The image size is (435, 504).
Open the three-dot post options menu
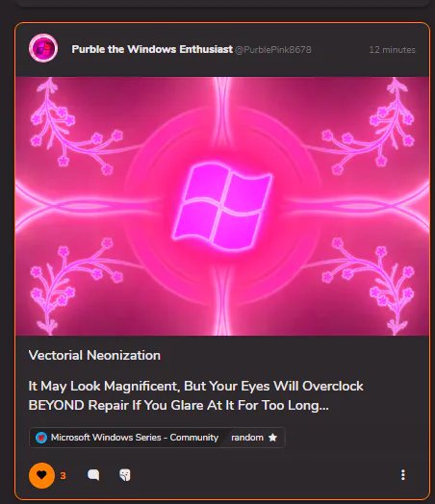403,475
